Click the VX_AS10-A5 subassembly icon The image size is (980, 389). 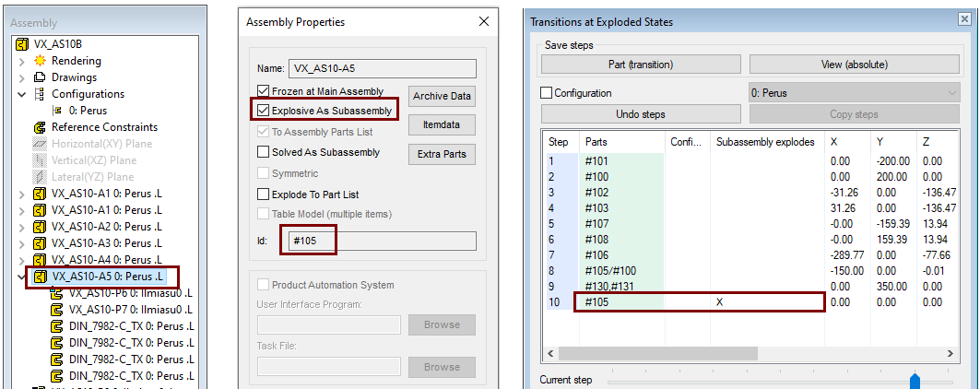pyautogui.click(x=40, y=277)
